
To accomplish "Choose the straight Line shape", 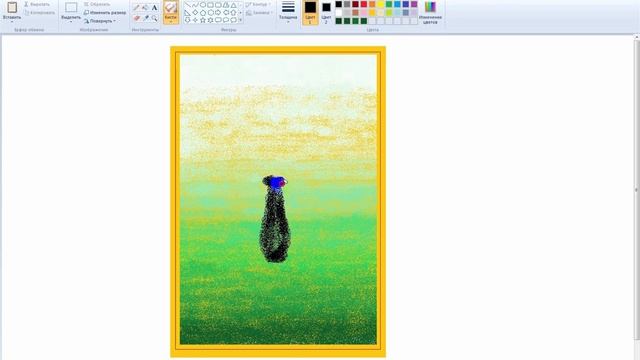I will point(187,4).
